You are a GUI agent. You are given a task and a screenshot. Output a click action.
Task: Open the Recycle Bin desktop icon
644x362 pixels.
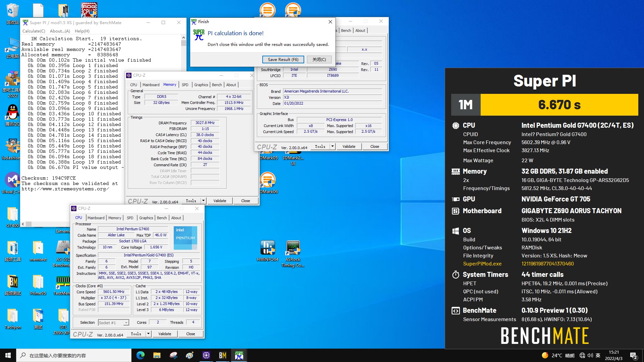(x=12, y=13)
